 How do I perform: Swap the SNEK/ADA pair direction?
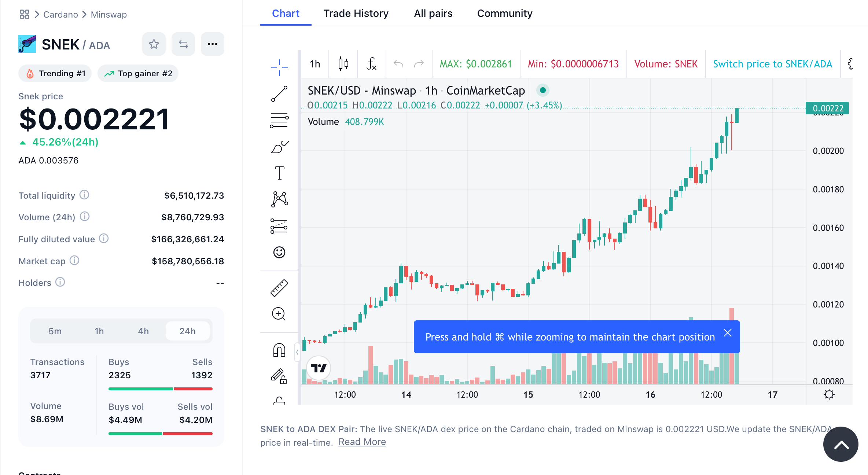(183, 44)
